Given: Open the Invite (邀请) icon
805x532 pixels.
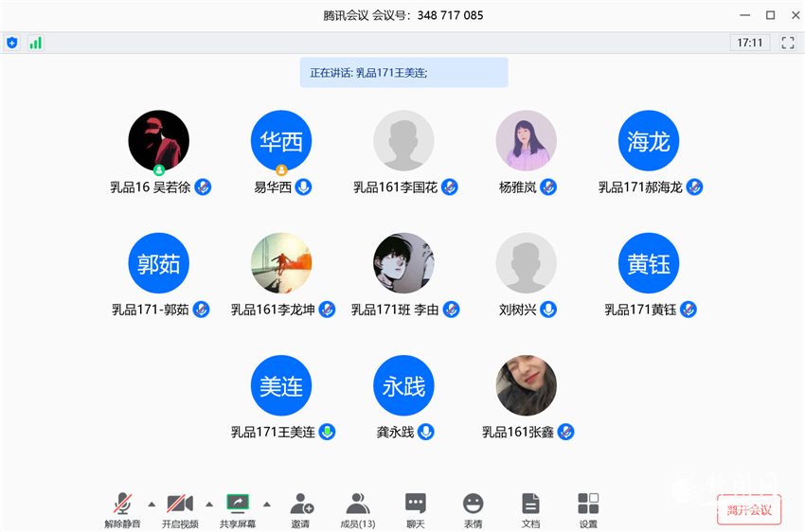Looking at the screenshot, I should click(301, 508).
